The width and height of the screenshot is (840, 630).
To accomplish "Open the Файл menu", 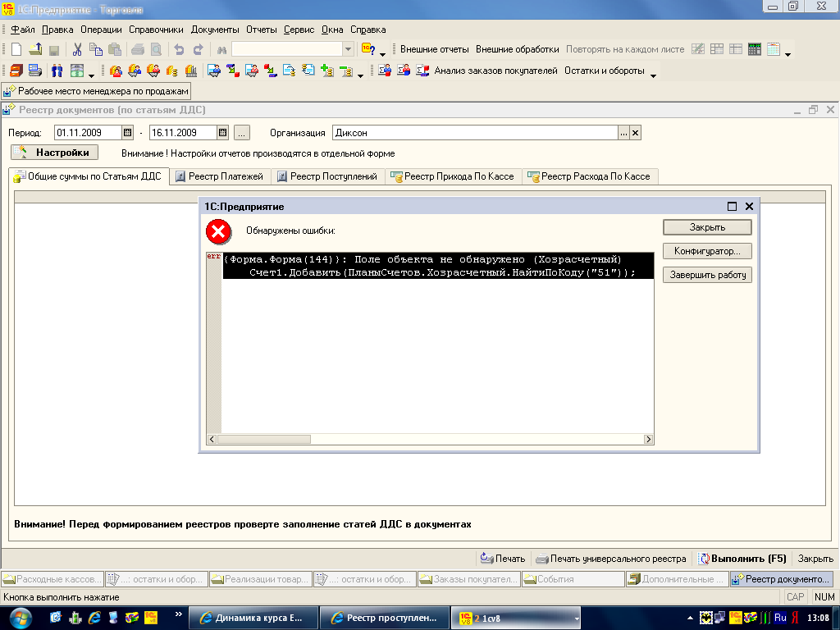I will pos(22,30).
